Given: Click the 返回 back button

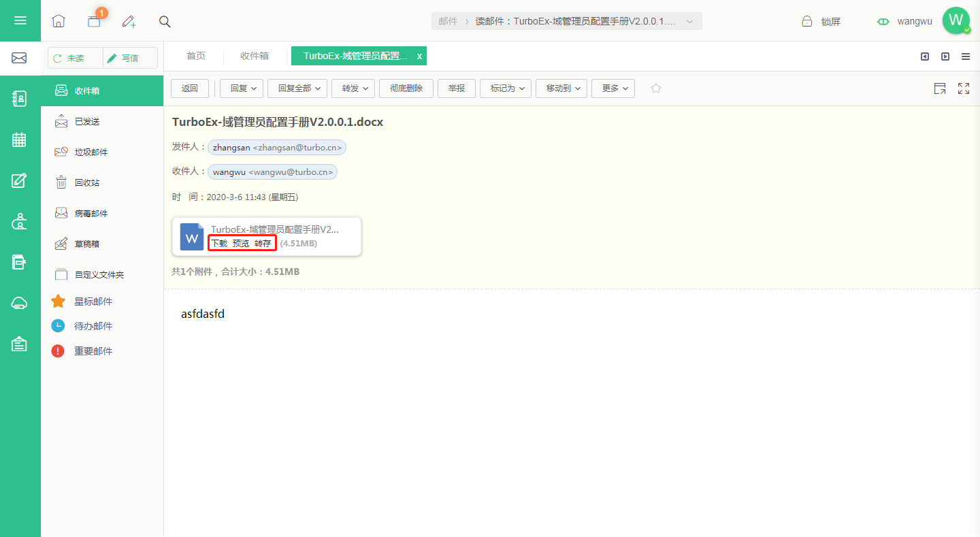Looking at the screenshot, I should [190, 88].
